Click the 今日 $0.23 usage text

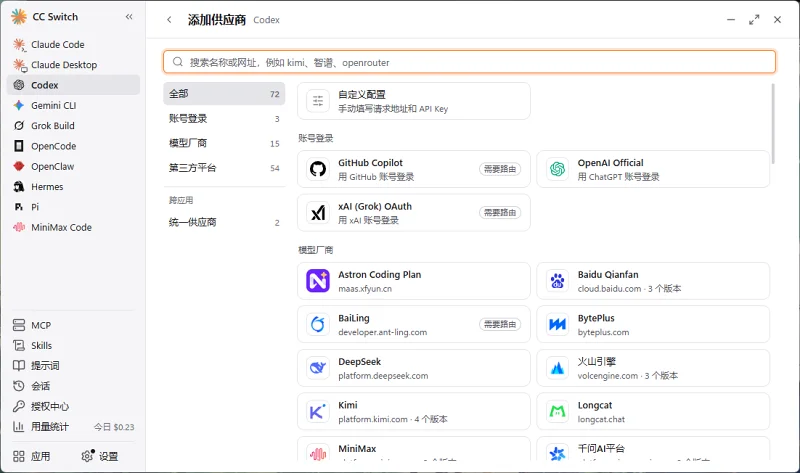pos(114,427)
